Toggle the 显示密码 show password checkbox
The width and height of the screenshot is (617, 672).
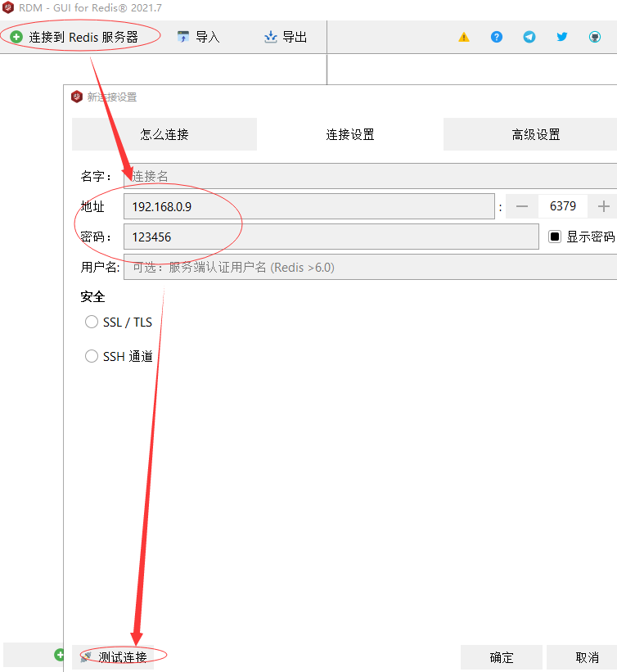tap(555, 237)
